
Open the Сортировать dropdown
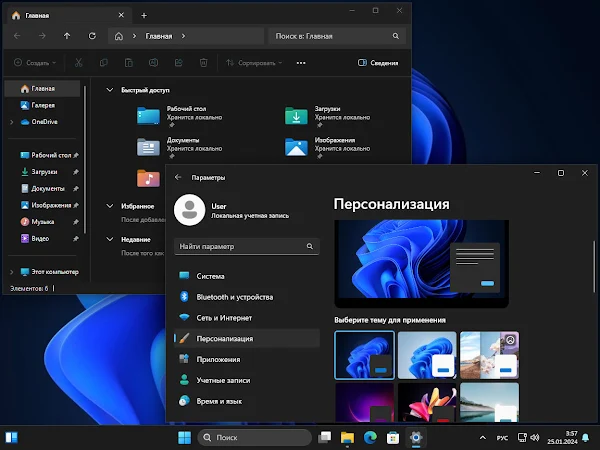254,63
